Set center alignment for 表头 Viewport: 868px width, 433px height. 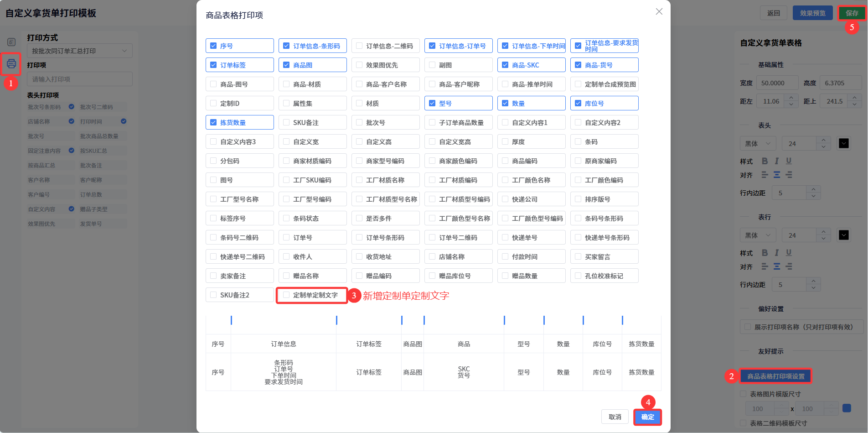tap(777, 175)
